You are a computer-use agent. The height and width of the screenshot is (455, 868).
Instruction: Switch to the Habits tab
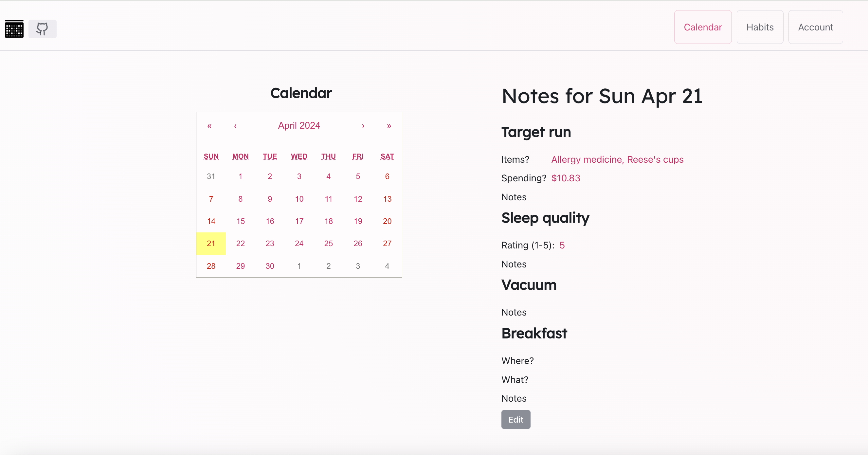pyautogui.click(x=759, y=27)
